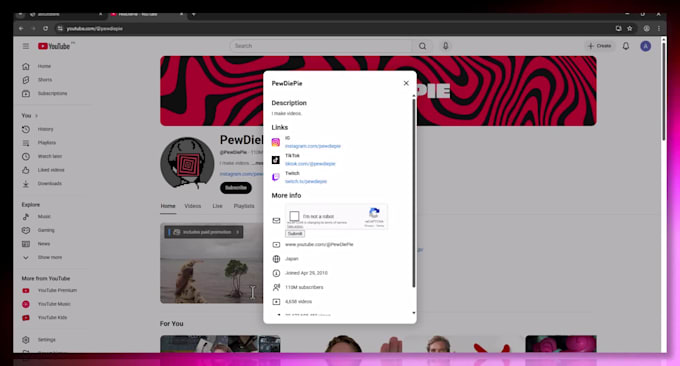
Task: Click the dialog scroll down arrow
Action: (x=414, y=313)
